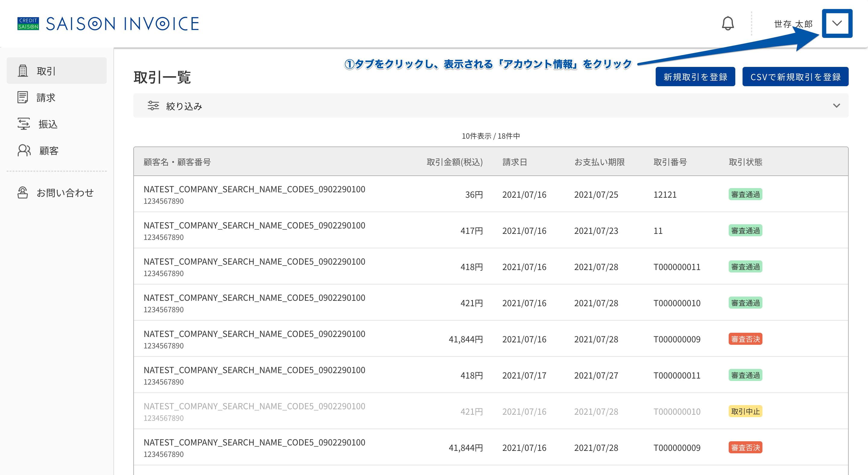Select the 顧客 sidebar menu item
The image size is (868, 475).
(x=57, y=150)
